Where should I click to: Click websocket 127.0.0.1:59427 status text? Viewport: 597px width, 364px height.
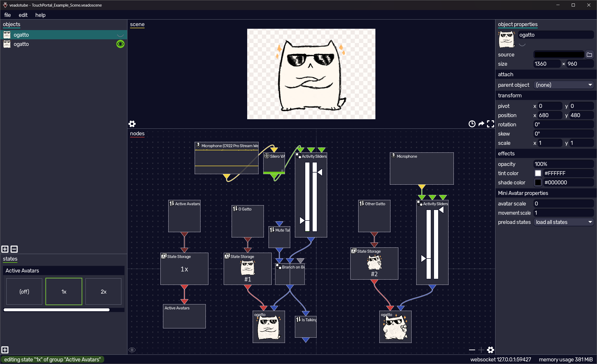tap(501, 360)
